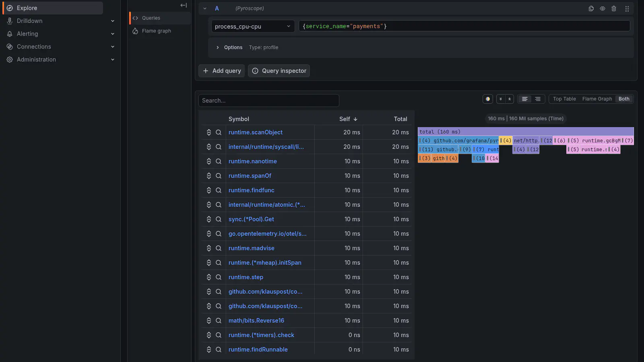Expand the Administration menu chevron
644x362 pixels.
[113, 60]
